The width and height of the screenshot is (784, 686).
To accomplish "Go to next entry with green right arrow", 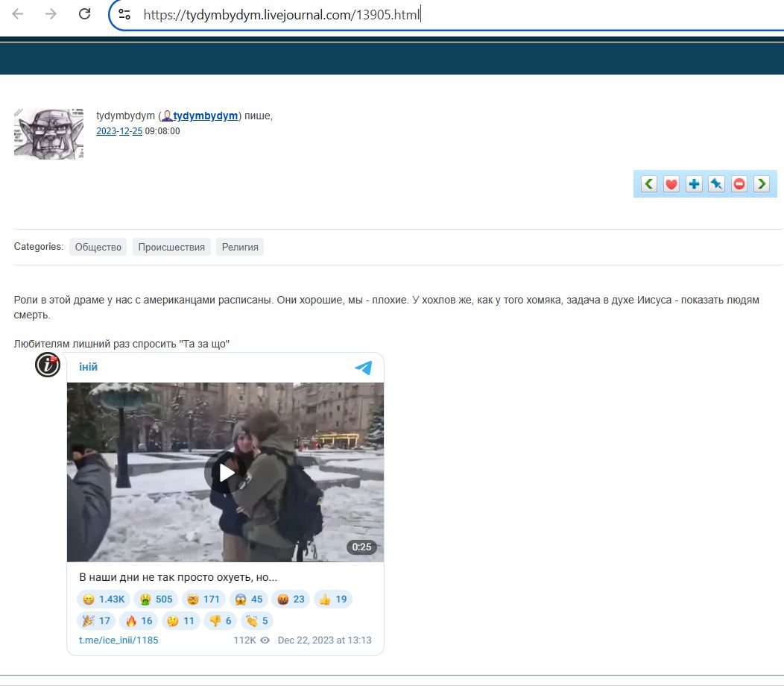I will click(761, 184).
